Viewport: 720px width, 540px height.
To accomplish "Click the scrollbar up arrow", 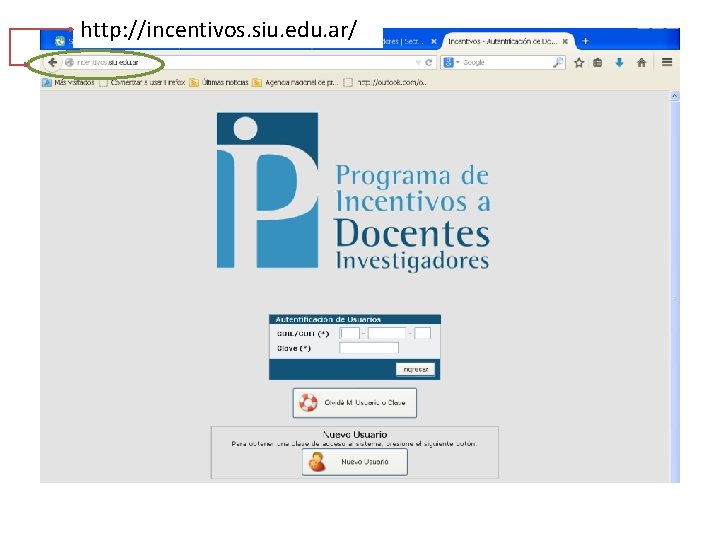I will 675,96.
